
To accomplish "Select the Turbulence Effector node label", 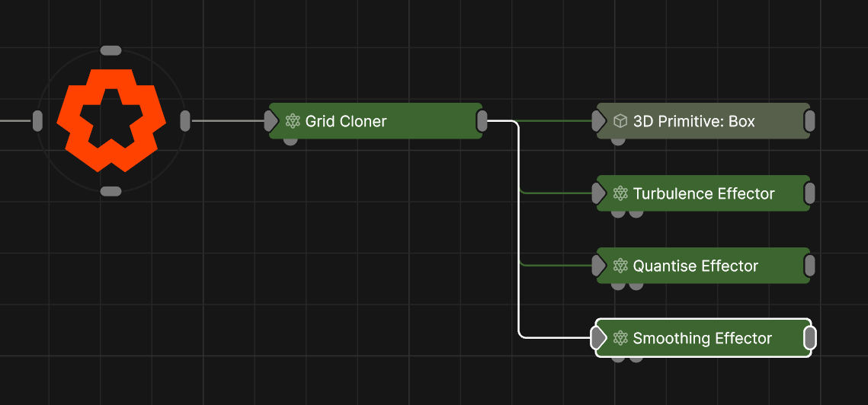I will [x=703, y=193].
